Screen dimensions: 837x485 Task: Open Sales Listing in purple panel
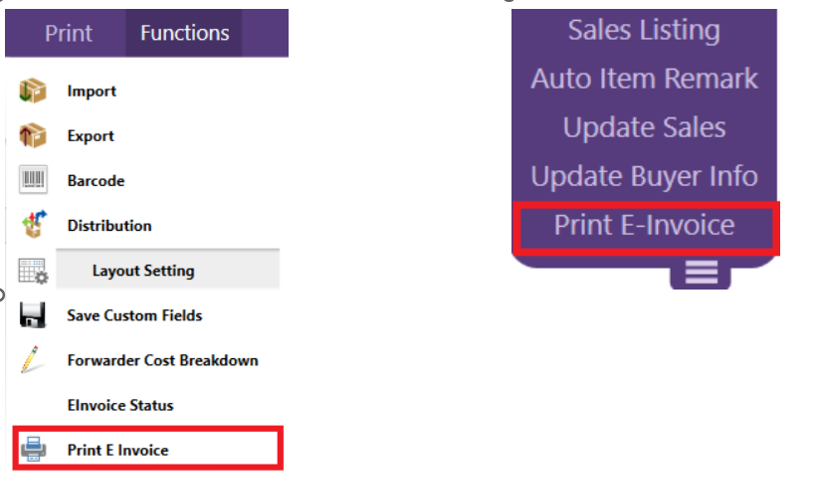[644, 31]
